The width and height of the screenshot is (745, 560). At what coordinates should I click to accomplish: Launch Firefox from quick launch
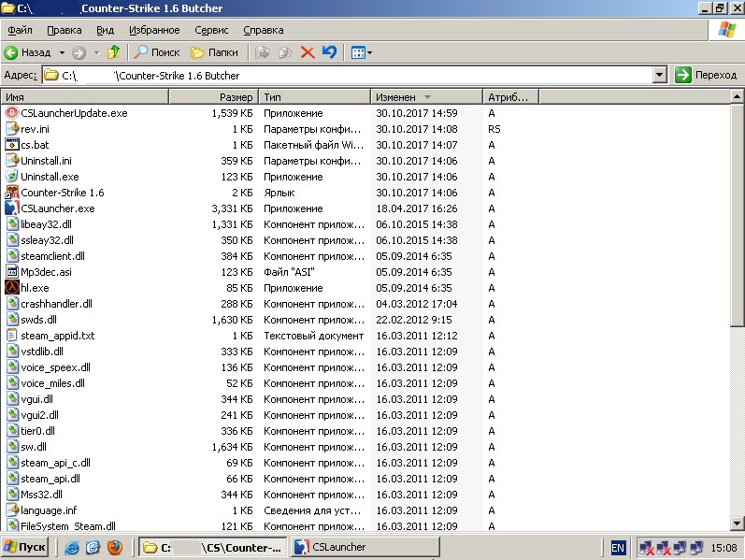pos(115,548)
